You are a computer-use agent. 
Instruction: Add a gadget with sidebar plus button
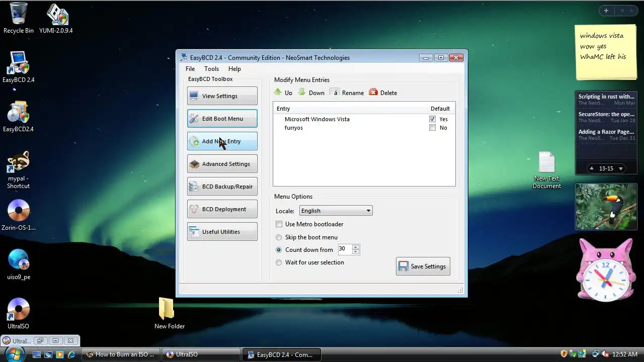[x=606, y=11]
